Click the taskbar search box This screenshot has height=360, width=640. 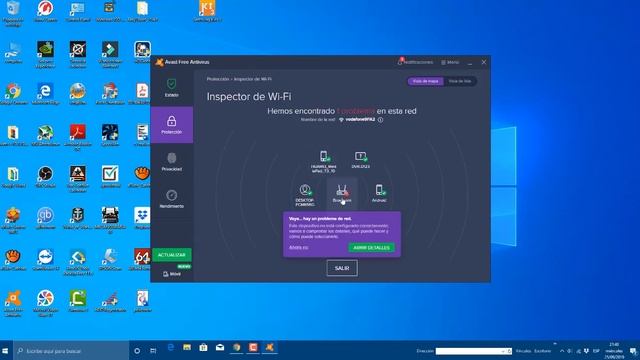coord(71,351)
